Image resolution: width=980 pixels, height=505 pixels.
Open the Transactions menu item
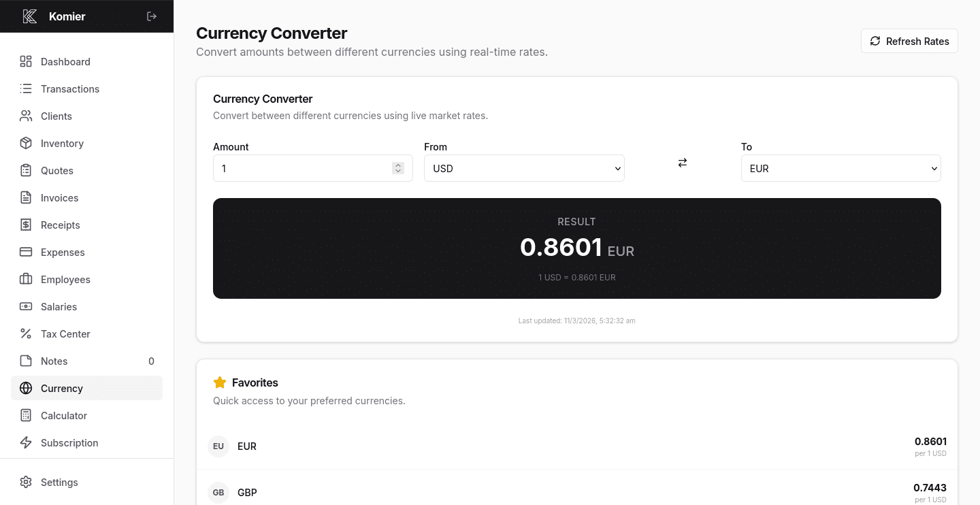click(69, 89)
